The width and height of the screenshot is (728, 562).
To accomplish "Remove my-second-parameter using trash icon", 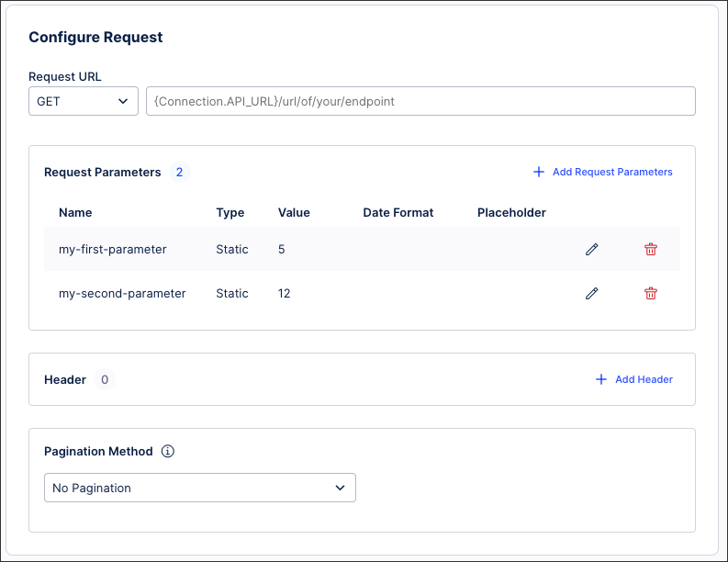I will point(651,293).
